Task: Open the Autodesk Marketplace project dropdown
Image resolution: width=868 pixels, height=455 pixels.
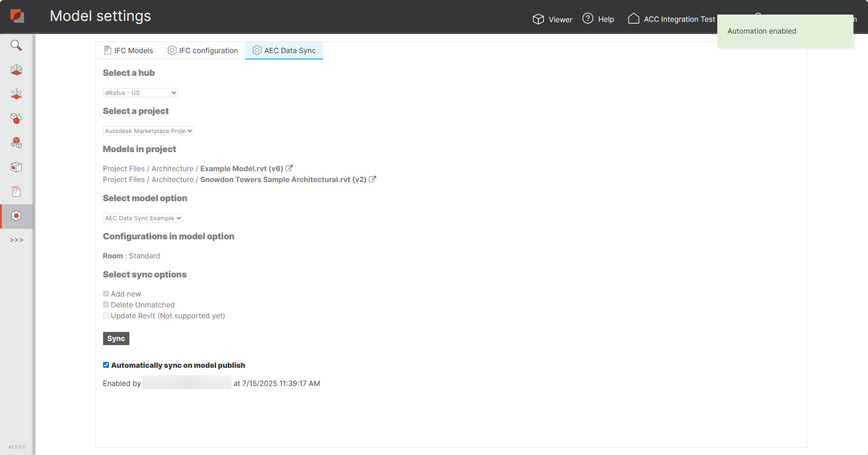Action: [148, 131]
